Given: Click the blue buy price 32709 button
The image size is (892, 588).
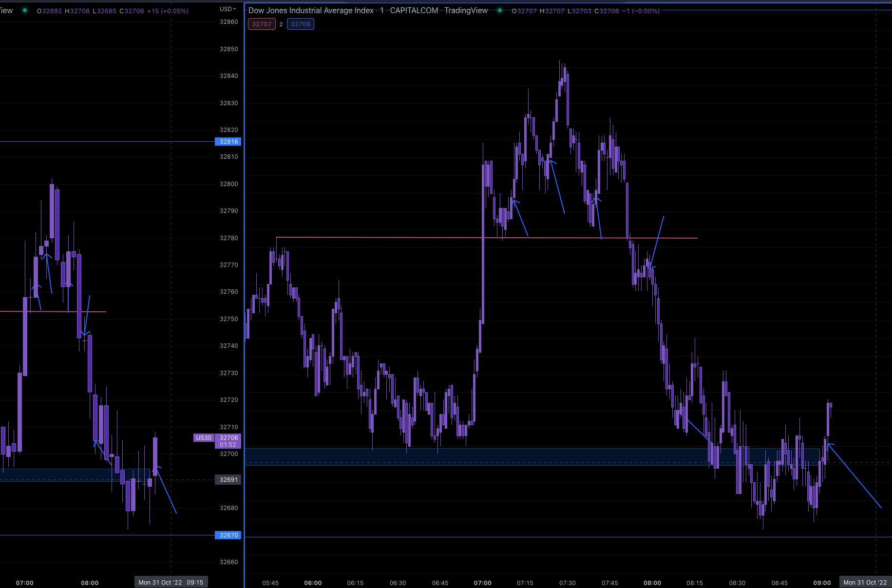Looking at the screenshot, I should [x=300, y=24].
